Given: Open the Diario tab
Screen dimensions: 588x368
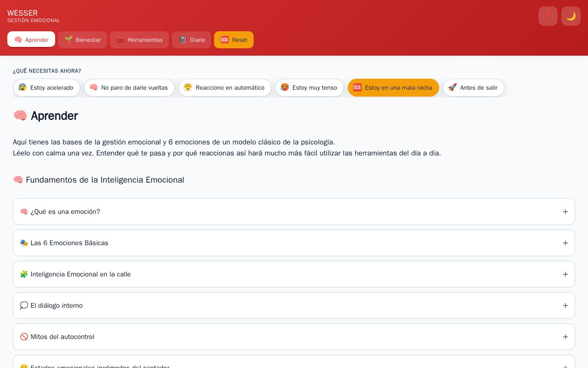Looking at the screenshot, I should (x=192, y=40).
